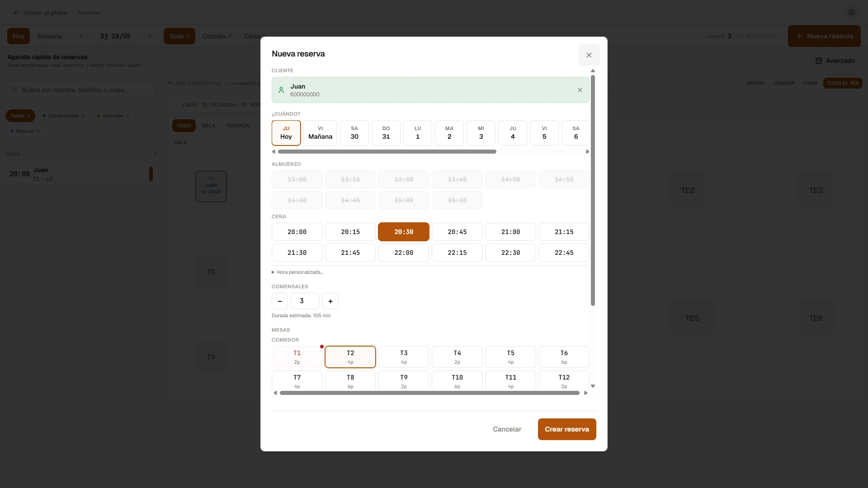Select table T1 in Comedor
This screenshot has height=488, width=868.
[x=297, y=357]
